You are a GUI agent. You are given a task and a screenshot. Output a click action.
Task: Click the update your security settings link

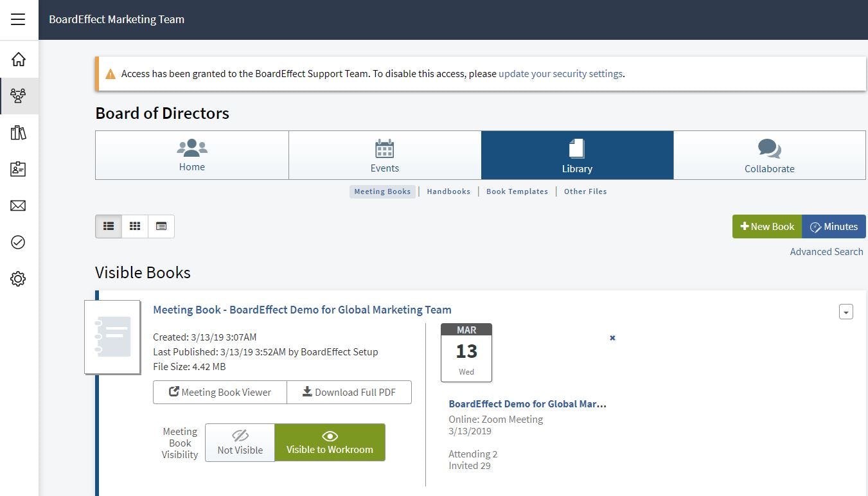pyautogui.click(x=560, y=73)
